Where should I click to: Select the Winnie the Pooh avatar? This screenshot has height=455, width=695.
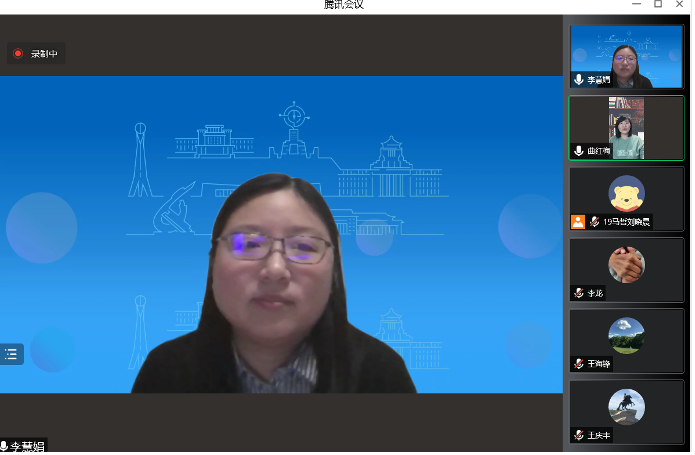[626, 192]
